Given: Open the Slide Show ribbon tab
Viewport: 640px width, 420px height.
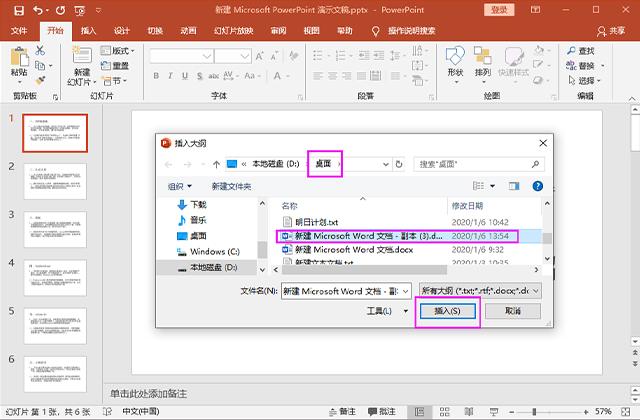Looking at the screenshot, I should [x=233, y=31].
